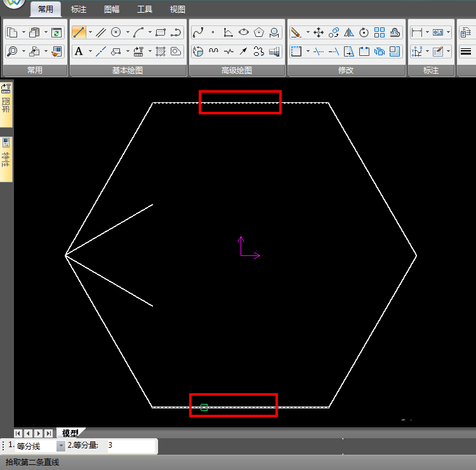Select the Move/pan arrows tool
476x470 pixels.
coord(319,32)
